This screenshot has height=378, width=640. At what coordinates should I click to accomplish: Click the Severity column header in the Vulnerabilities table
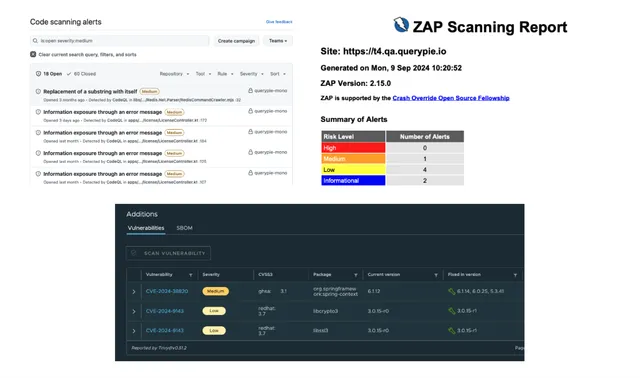[x=211, y=275]
